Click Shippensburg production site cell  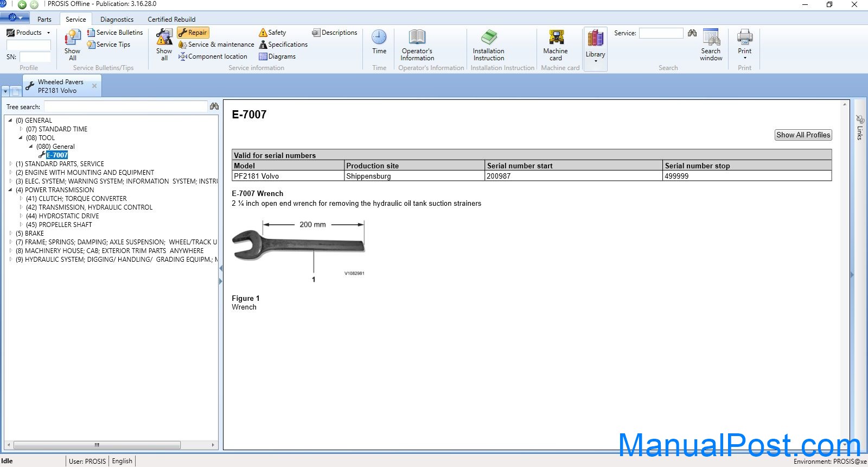pos(414,176)
